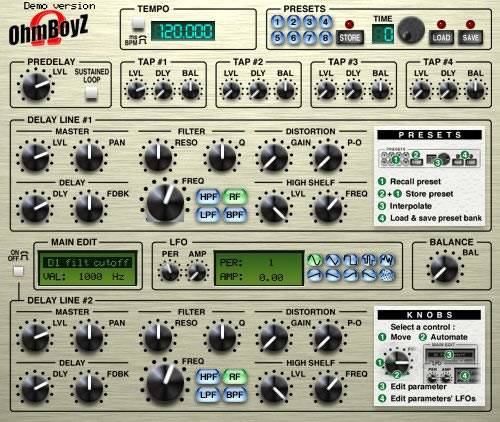Click the Main Edit parameter display

pos(88,269)
